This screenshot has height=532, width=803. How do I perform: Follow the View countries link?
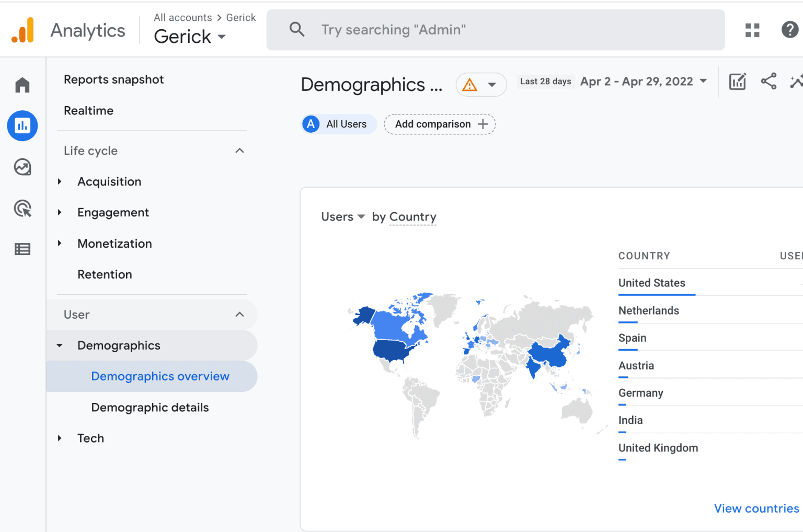(x=756, y=508)
